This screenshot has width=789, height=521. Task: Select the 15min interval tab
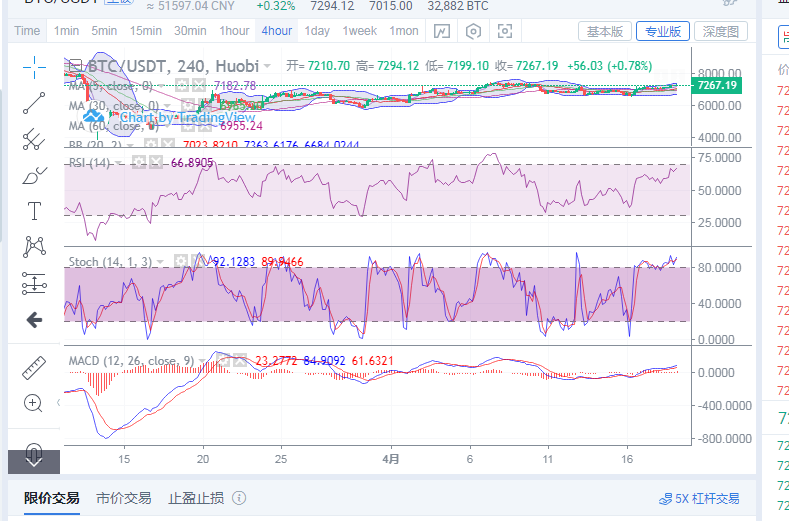click(x=146, y=31)
